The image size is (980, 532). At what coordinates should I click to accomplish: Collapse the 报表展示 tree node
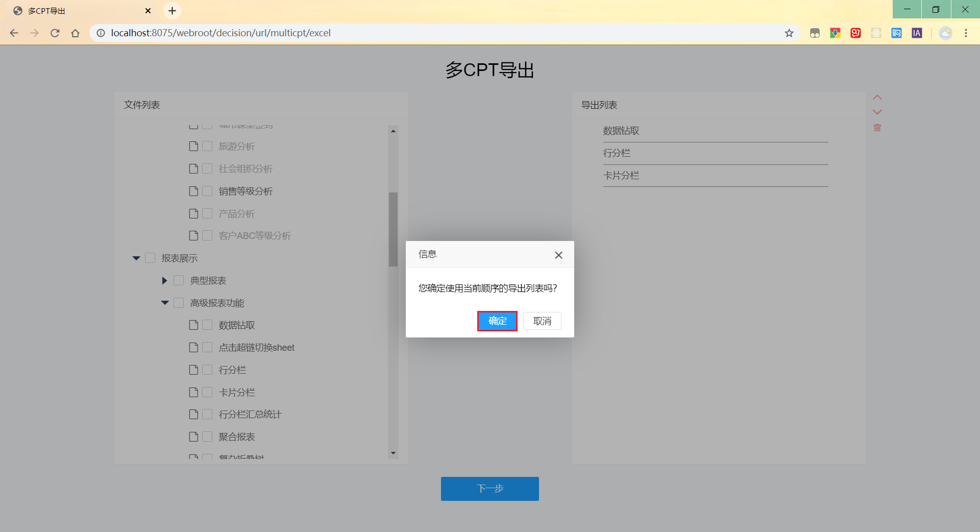point(136,258)
